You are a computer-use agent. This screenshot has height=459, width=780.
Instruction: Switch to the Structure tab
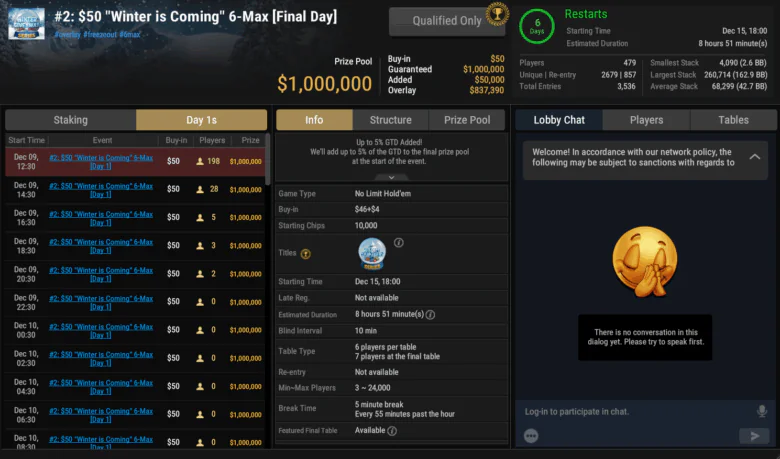pyautogui.click(x=390, y=120)
